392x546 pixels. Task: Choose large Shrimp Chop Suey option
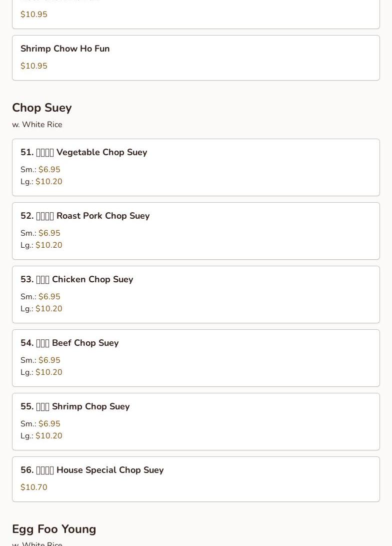(x=41, y=435)
